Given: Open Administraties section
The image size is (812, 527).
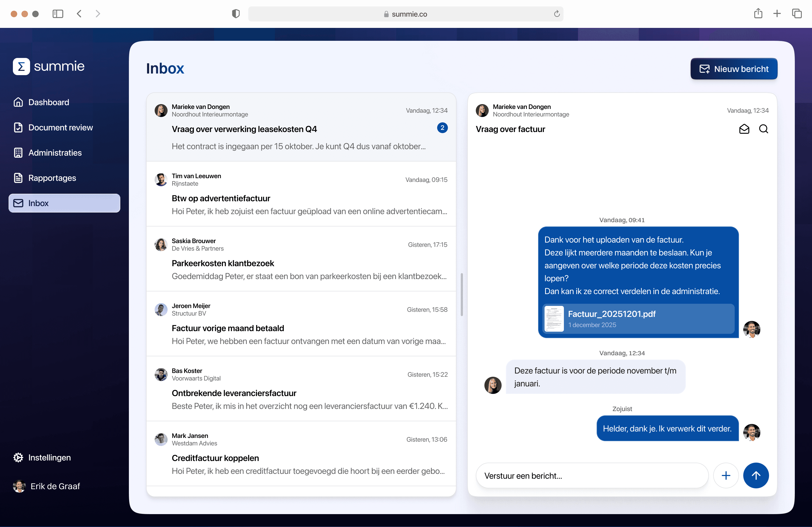Looking at the screenshot, I should 55,153.
